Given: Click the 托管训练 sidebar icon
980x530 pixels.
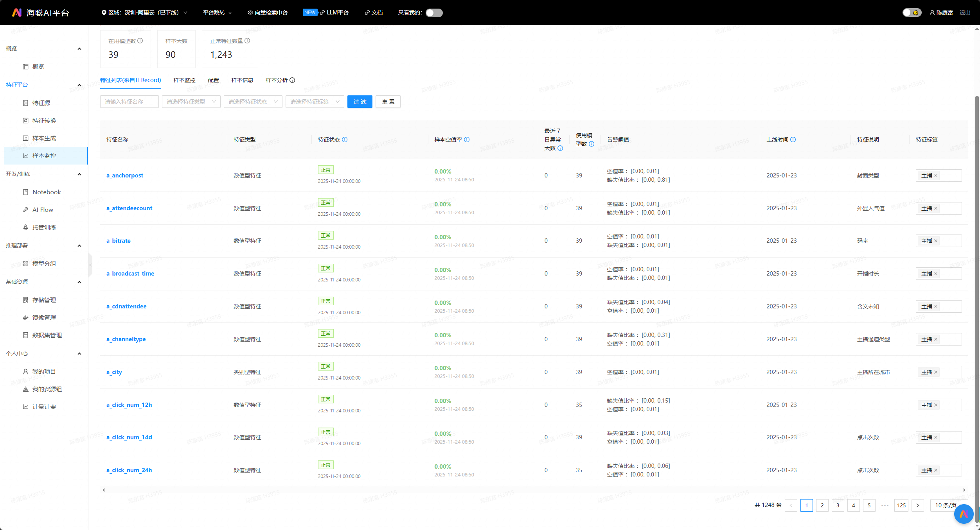Looking at the screenshot, I should 25,227.
